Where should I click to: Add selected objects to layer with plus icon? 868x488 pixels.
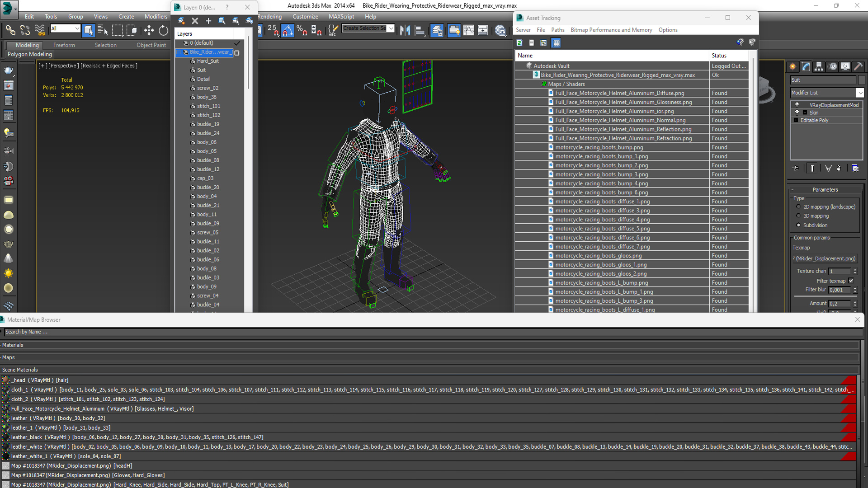click(208, 21)
